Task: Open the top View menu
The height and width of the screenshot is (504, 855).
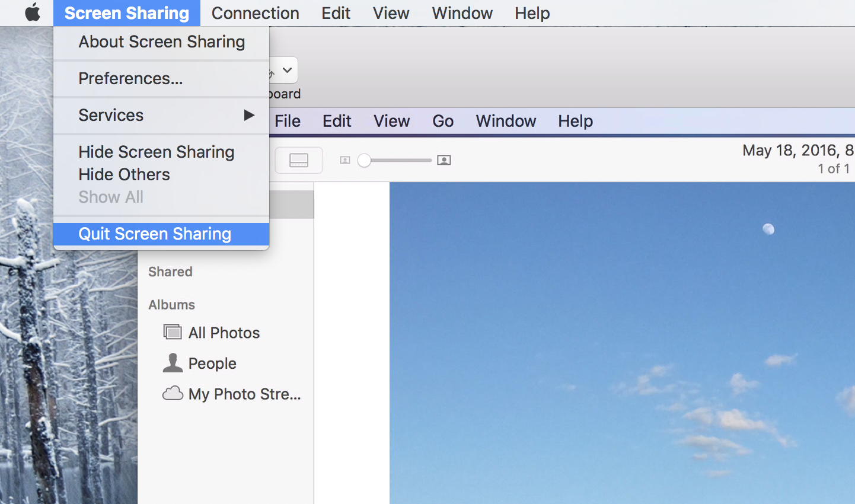Action: [391, 13]
